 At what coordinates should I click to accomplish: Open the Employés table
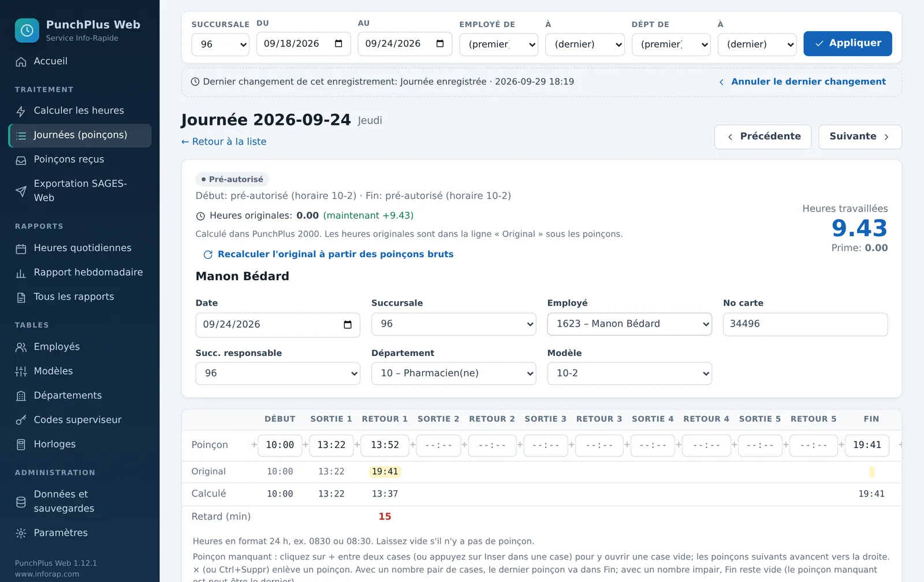pos(80,347)
